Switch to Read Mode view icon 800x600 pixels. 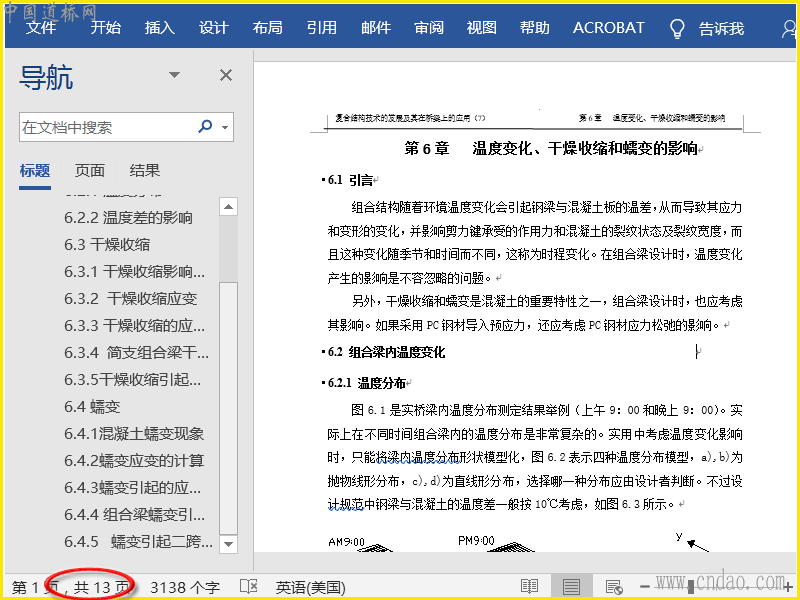[x=529, y=587]
